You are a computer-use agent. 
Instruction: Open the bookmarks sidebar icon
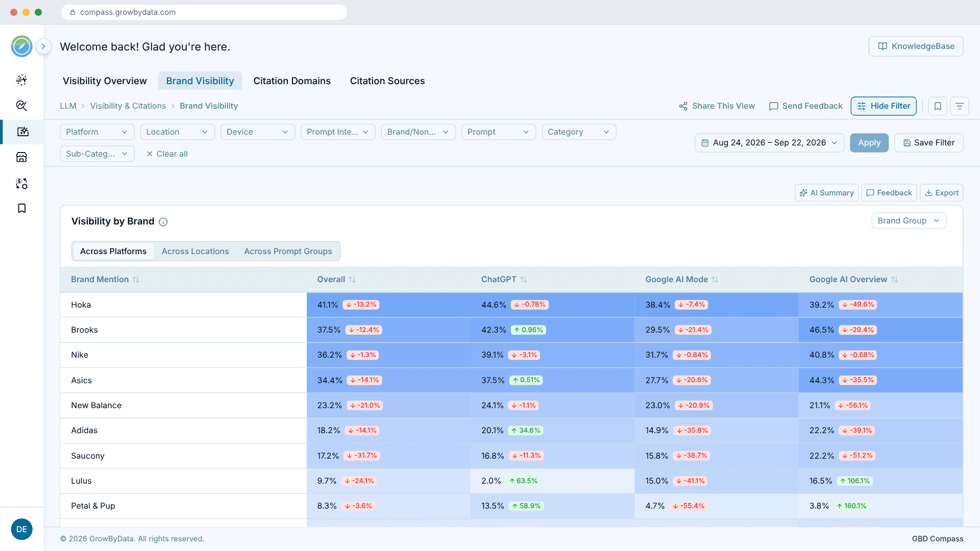(x=21, y=208)
